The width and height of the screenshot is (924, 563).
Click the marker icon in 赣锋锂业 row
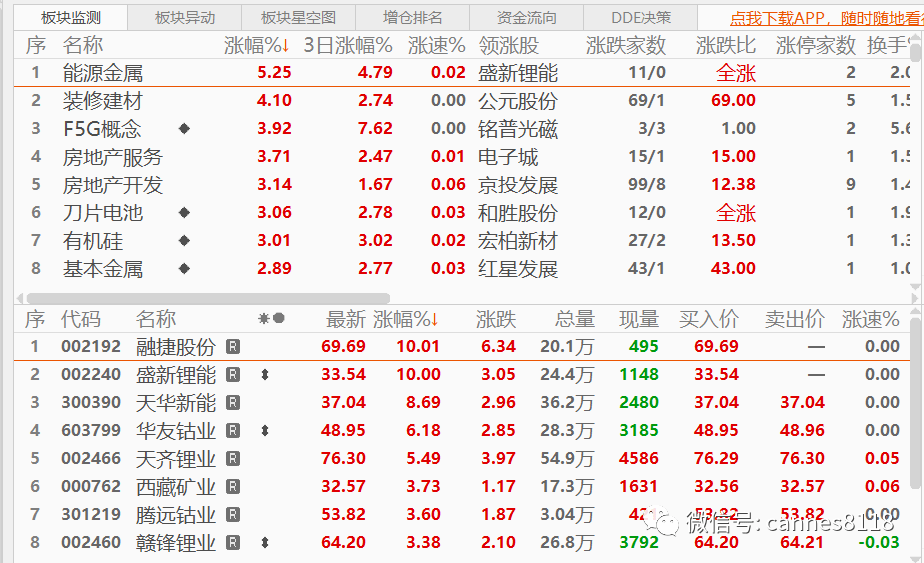(x=265, y=542)
